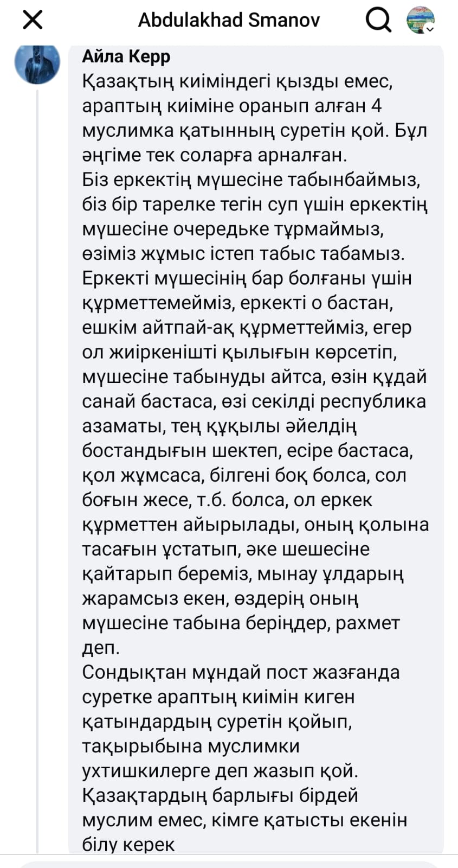The width and height of the screenshot is (458, 868).
Task: Tap the line "әңгіме тек соларға арналған"
Action: click(214, 155)
